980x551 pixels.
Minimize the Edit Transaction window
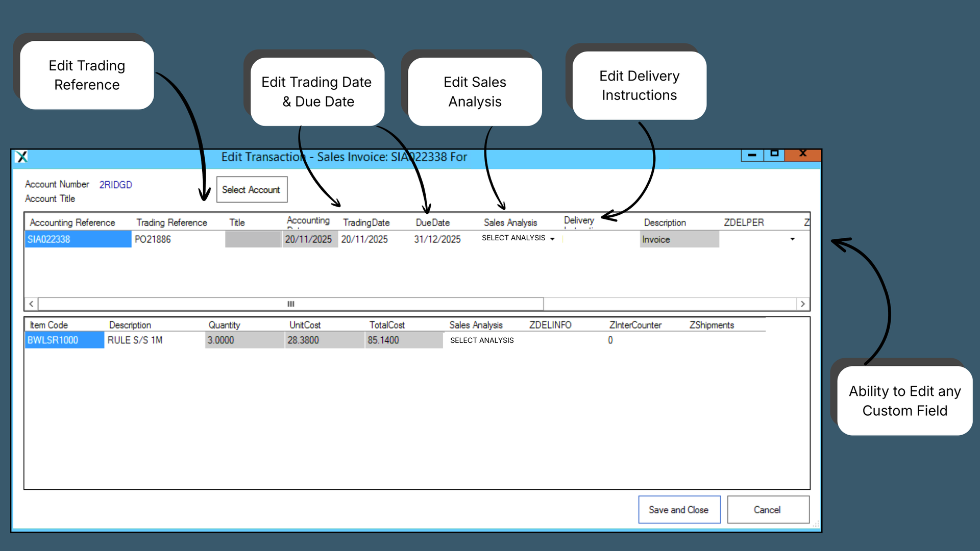[752, 155]
